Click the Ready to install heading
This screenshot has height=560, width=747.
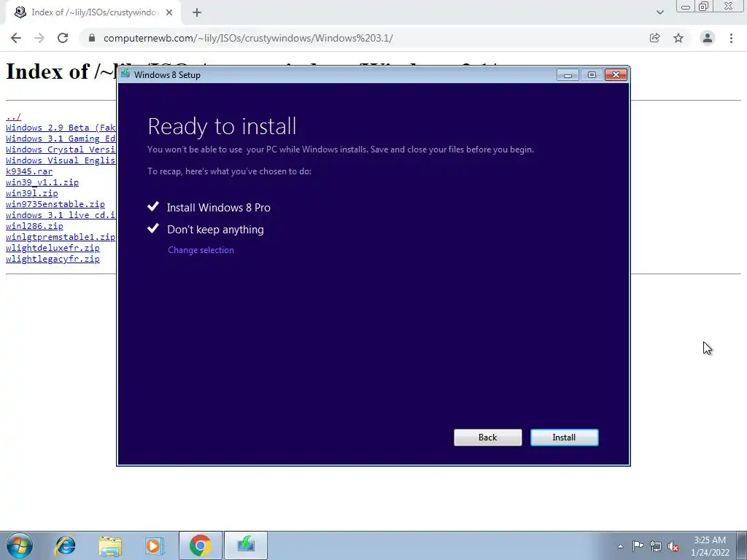point(222,127)
